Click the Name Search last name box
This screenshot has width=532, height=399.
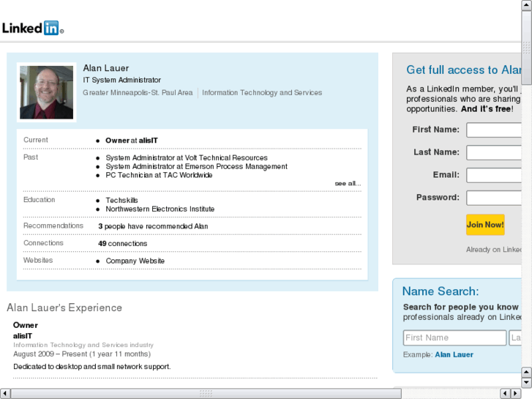tap(515, 338)
